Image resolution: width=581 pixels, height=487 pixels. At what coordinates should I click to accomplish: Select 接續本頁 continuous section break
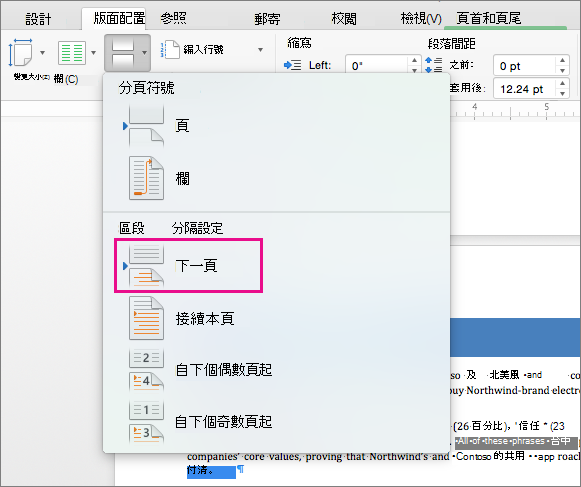205,318
